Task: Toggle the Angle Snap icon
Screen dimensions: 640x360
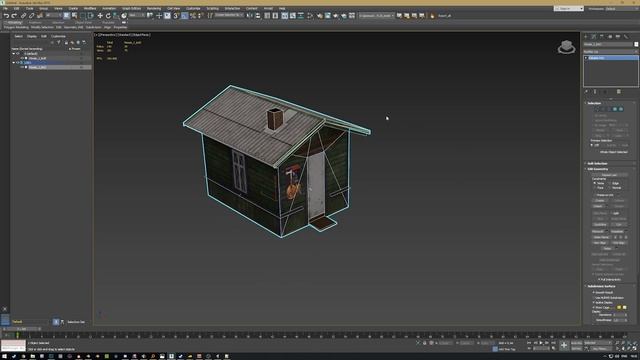Action: click(184, 16)
